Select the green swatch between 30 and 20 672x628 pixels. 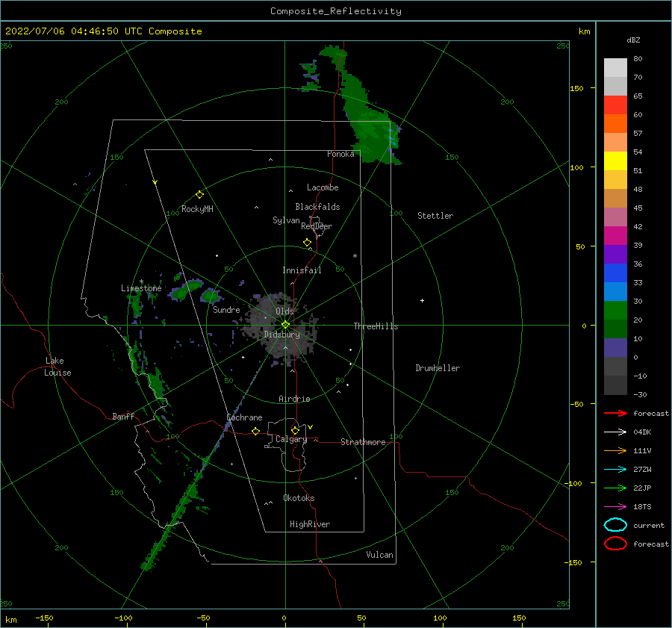pos(615,310)
